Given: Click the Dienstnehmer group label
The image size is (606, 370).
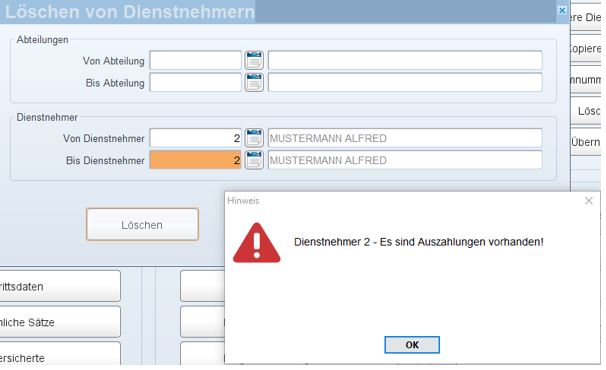Looking at the screenshot, I should click(47, 117).
